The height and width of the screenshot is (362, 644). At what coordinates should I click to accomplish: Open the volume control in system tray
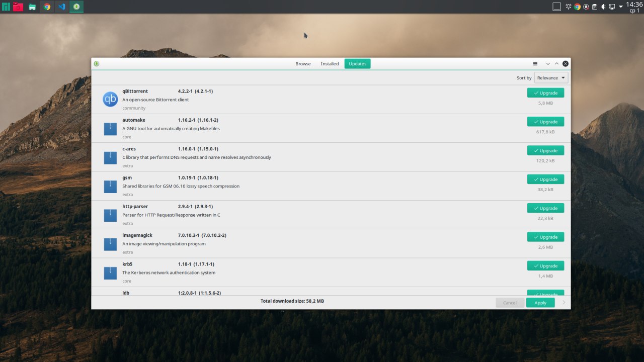(x=603, y=7)
